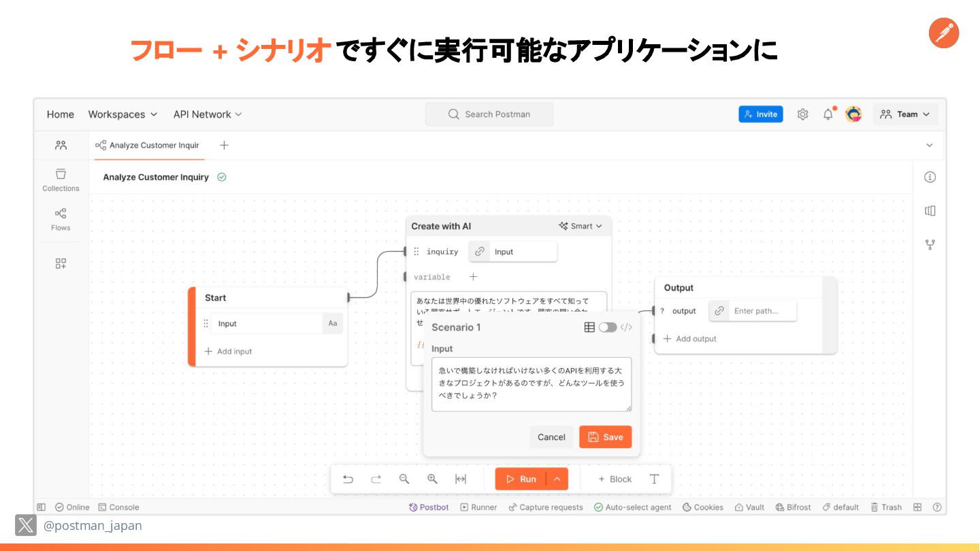Fit the flow to width

pyautogui.click(x=461, y=479)
